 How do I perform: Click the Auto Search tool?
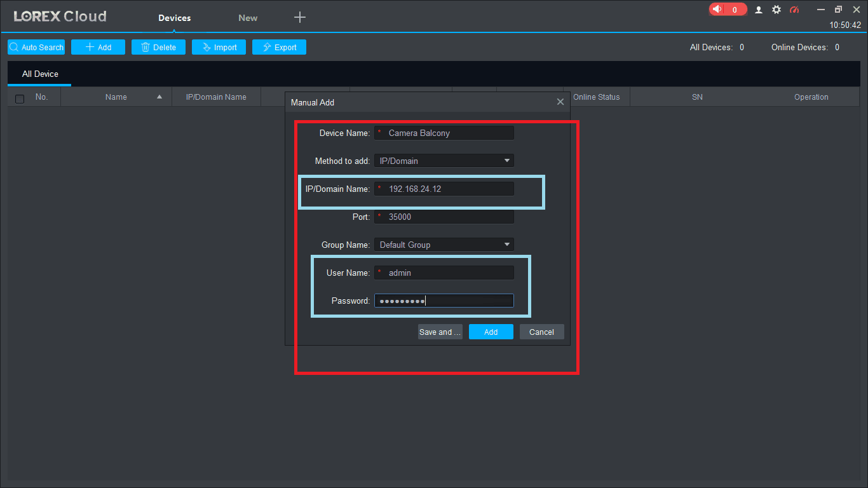pyautogui.click(x=36, y=47)
